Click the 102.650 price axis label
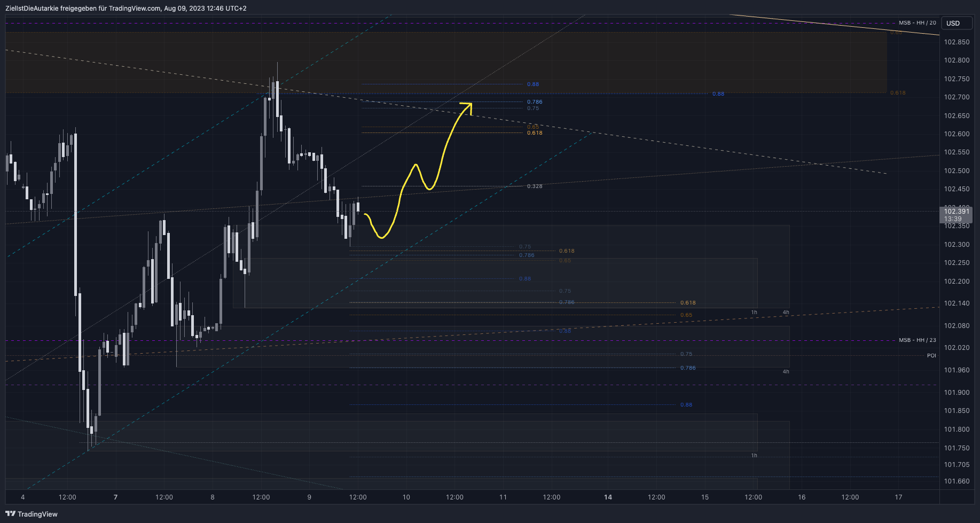 pyautogui.click(x=957, y=116)
